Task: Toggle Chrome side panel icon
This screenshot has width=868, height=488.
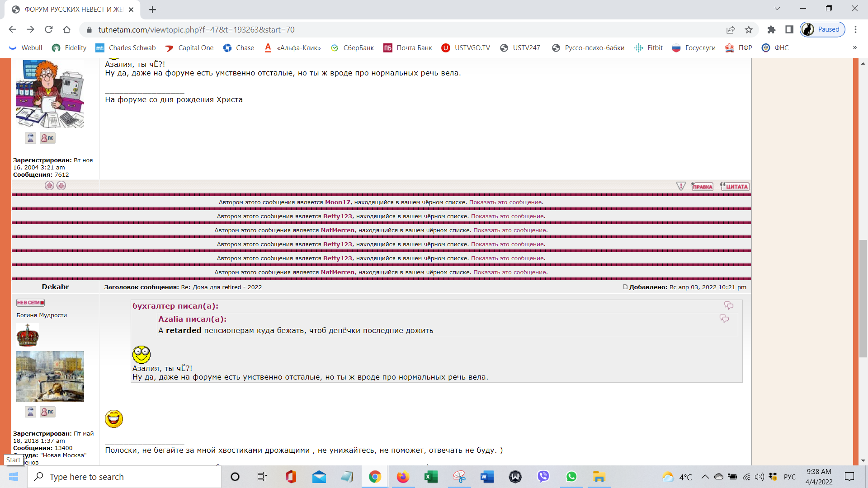Action: pyautogui.click(x=789, y=30)
